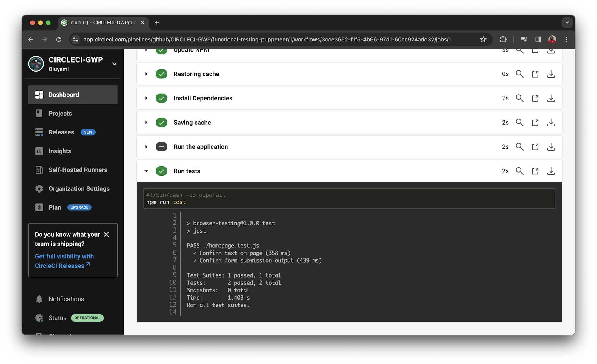Click the Notifications bell icon
597x364 pixels.
tap(39, 299)
